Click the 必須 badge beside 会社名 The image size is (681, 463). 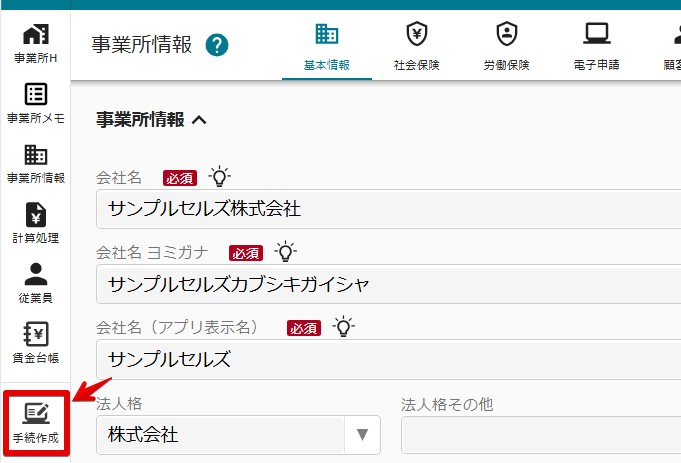[180, 178]
